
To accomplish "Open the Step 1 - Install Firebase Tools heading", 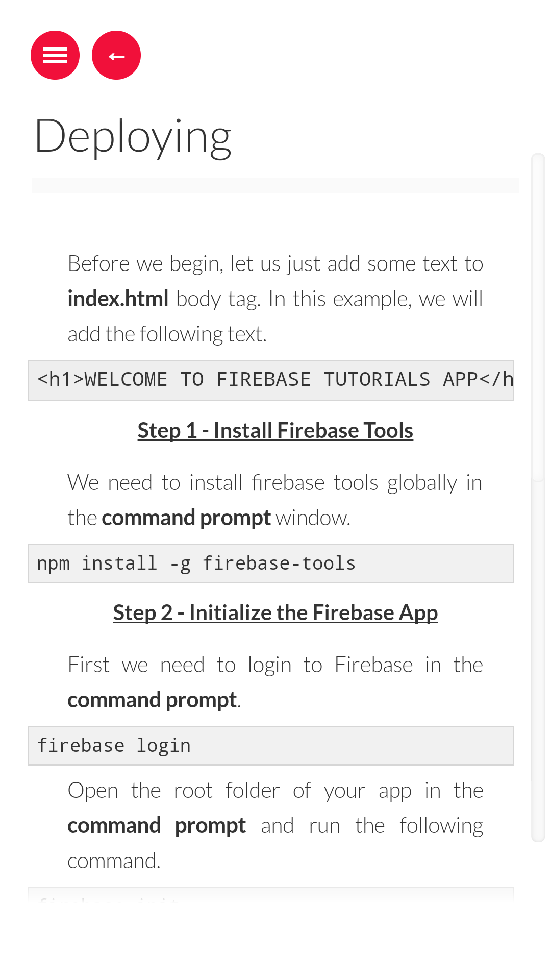I will (275, 430).
